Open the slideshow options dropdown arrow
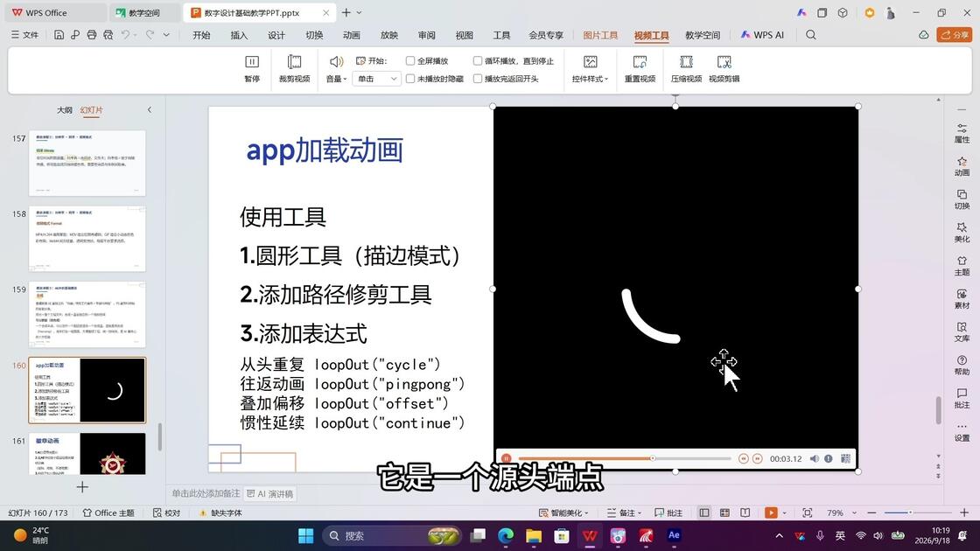Viewport: 980px width, 551px height. 784,513
